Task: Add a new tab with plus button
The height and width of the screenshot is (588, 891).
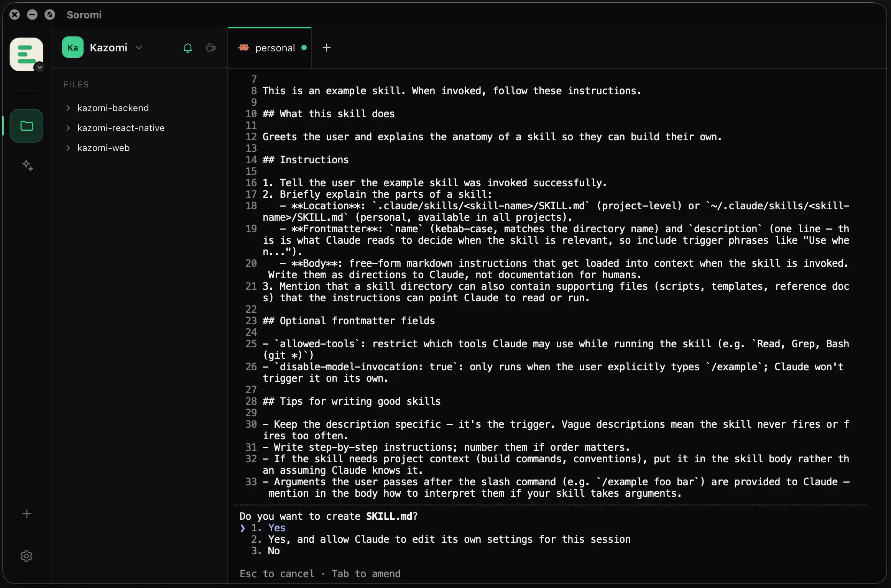Action: coord(327,48)
